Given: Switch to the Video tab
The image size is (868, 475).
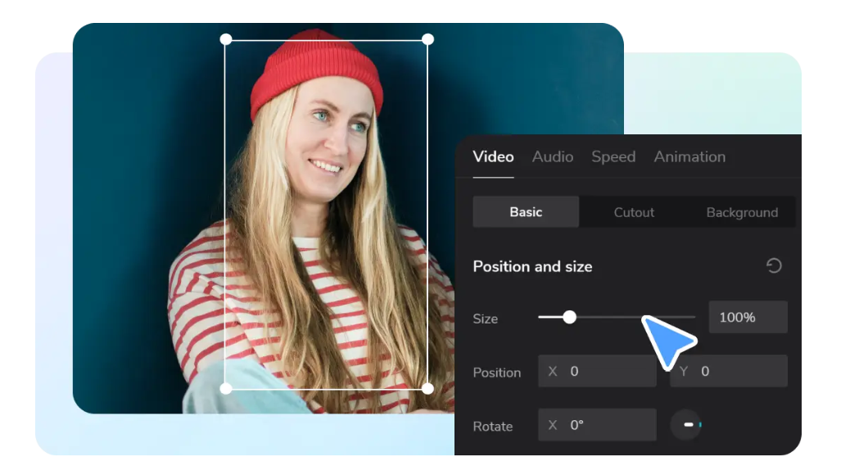Looking at the screenshot, I should point(493,156).
